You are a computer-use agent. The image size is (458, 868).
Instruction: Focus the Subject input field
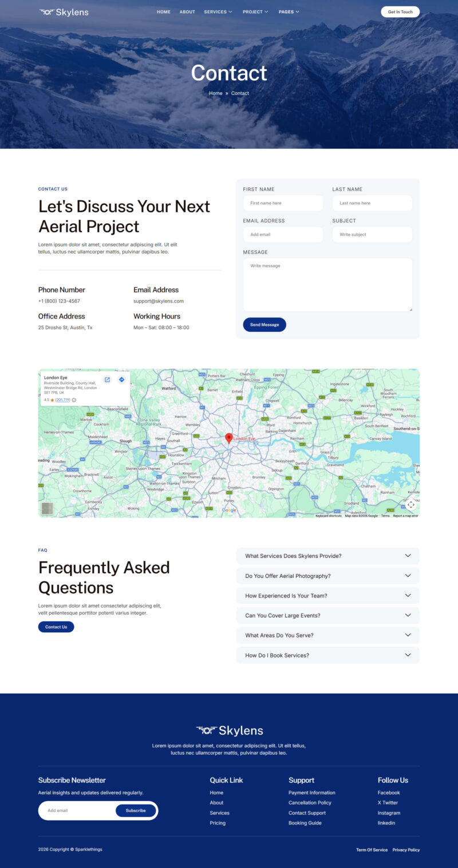click(x=372, y=235)
